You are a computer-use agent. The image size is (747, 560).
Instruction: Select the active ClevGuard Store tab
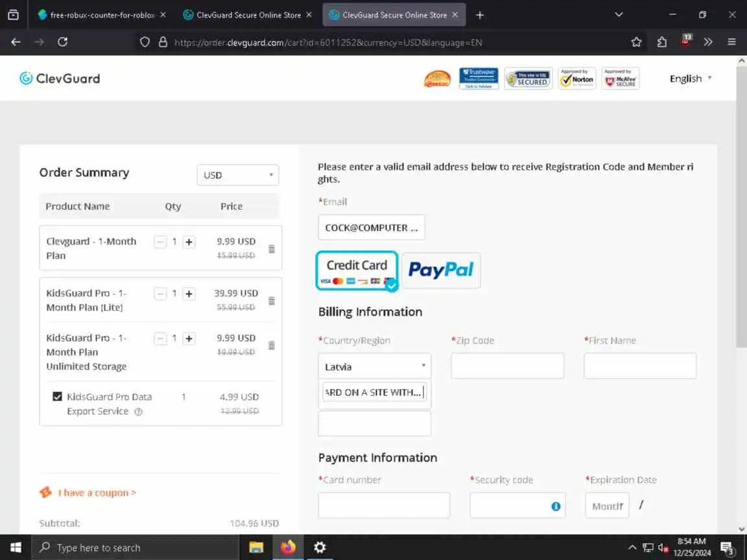click(394, 16)
